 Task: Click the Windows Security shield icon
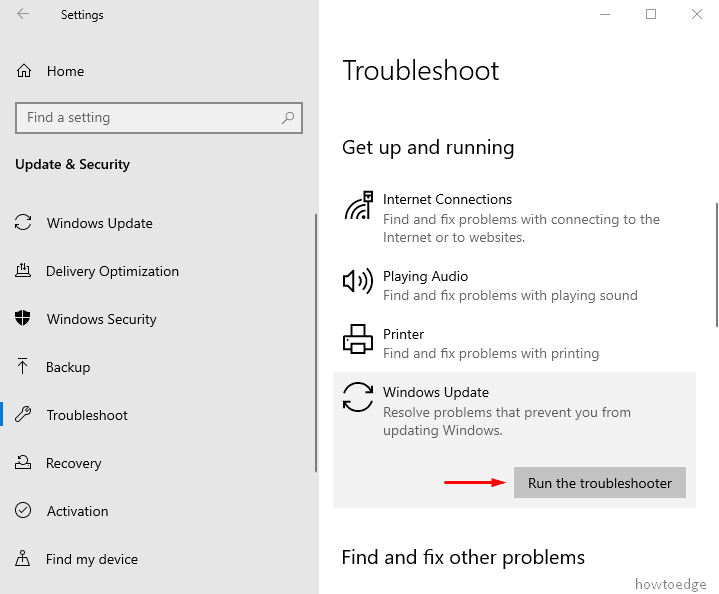click(x=24, y=319)
